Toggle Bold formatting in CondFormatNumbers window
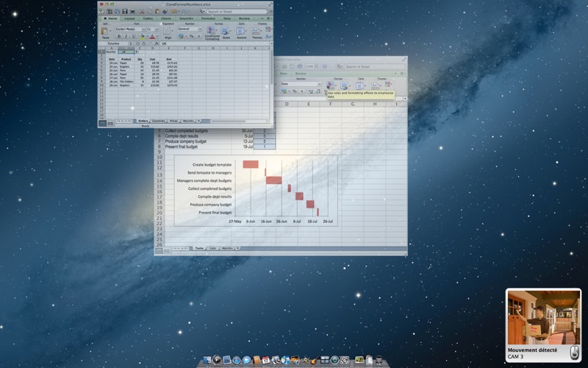588x368 pixels. point(119,36)
